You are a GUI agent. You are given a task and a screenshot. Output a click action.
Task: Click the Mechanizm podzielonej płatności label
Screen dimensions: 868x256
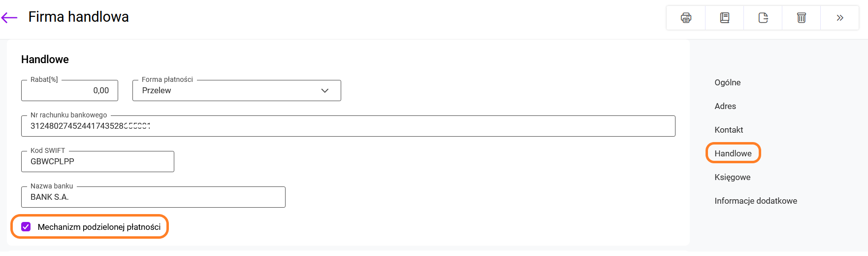[x=99, y=227]
